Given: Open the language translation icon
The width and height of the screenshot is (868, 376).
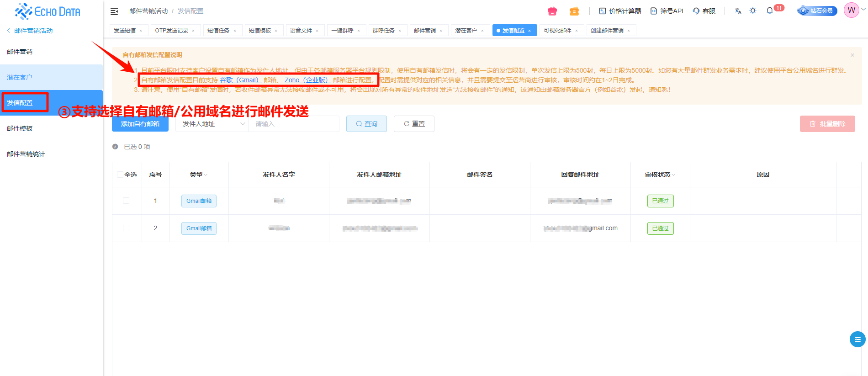Looking at the screenshot, I should click(738, 11).
